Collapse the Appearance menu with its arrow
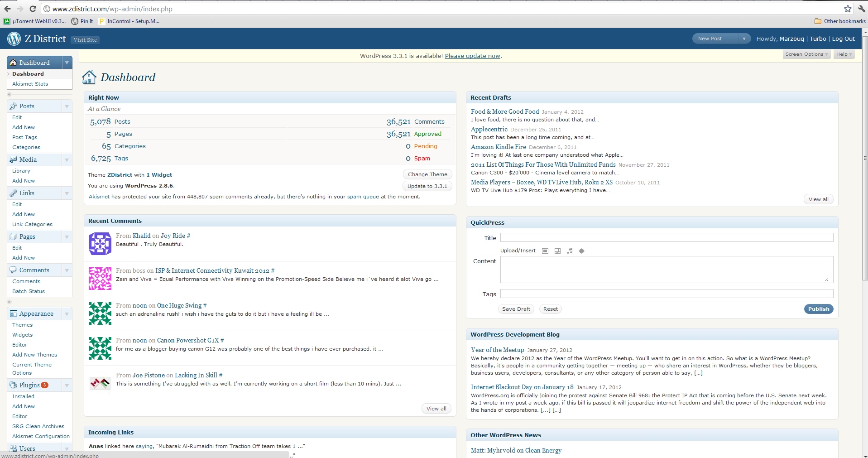The width and height of the screenshot is (868, 458). 67,314
